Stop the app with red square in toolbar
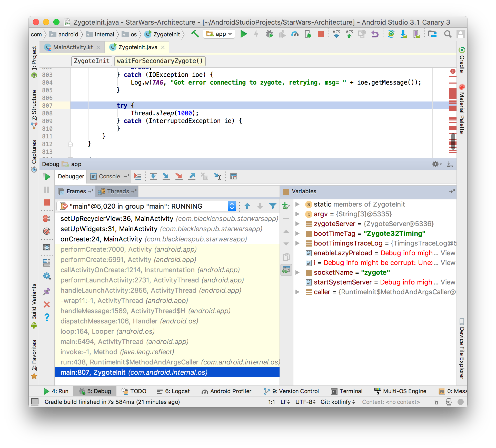Viewport: 496px width, 448px height. (x=321, y=34)
